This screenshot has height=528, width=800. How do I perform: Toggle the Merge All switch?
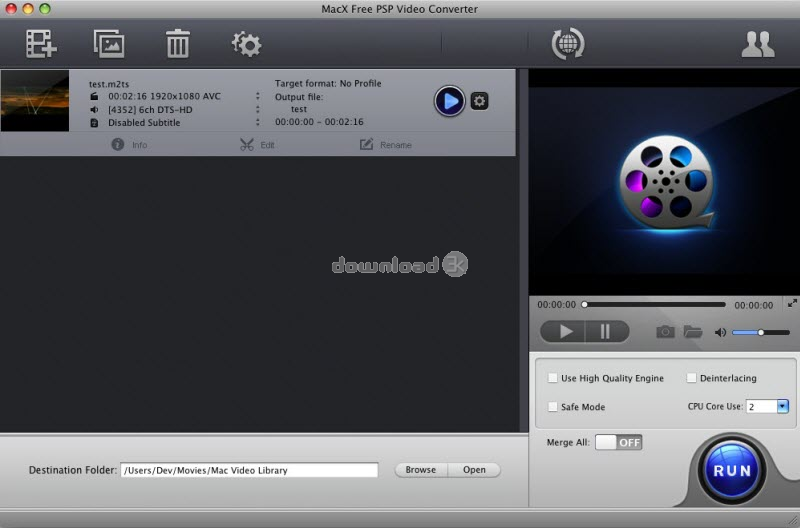pyautogui.click(x=618, y=442)
